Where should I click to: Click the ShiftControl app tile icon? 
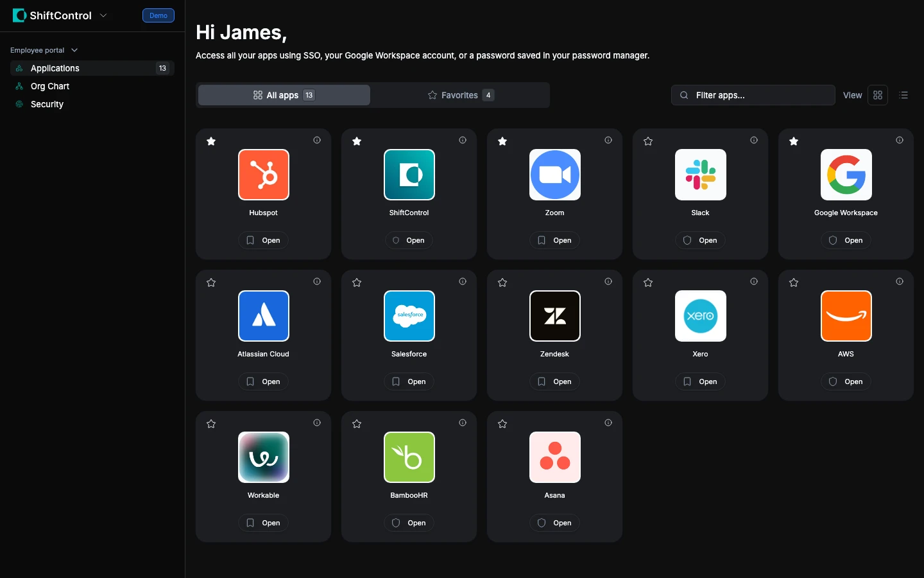pyautogui.click(x=409, y=175)
